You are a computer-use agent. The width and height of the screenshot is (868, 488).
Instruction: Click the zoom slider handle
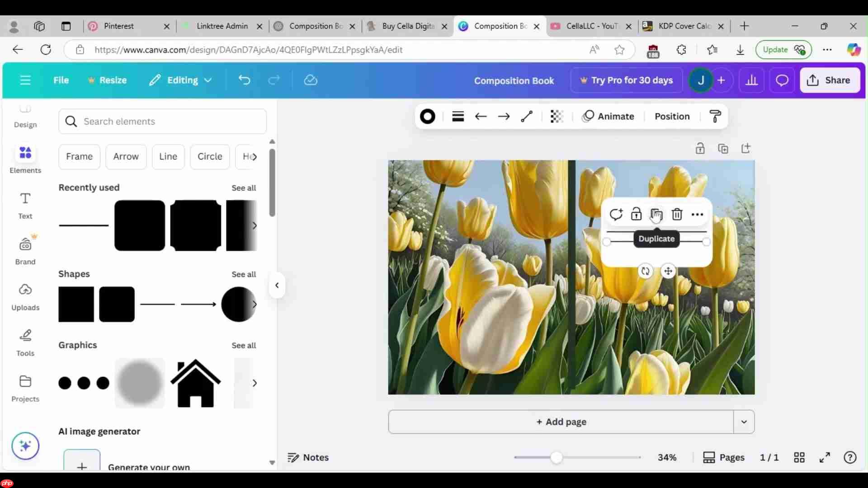tap(557, 458)
